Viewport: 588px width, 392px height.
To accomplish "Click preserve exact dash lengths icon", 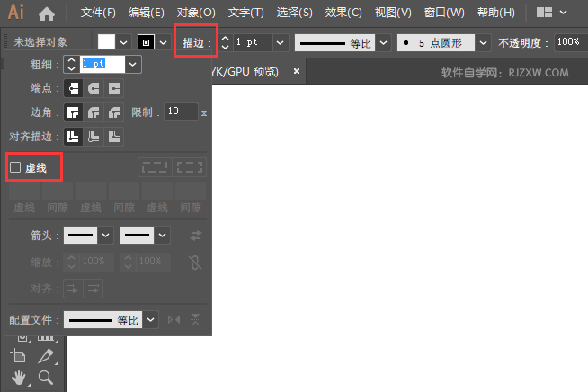I will click(155, 167).
